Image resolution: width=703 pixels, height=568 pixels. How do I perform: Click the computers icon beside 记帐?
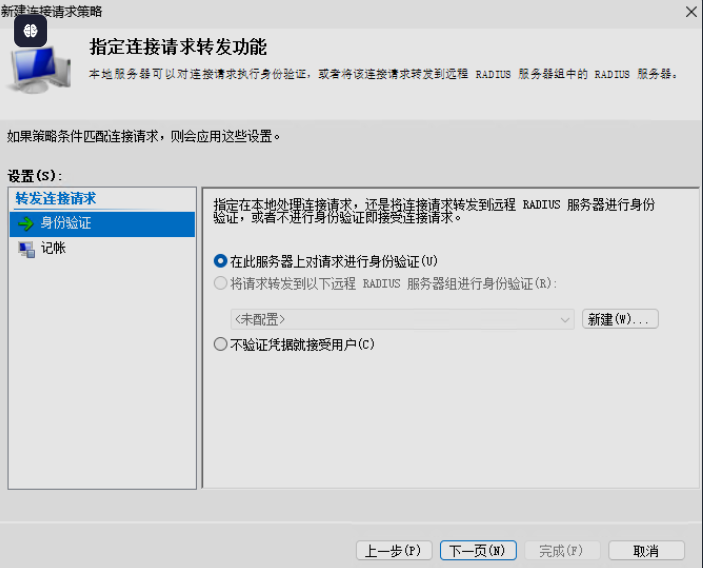pos(26,249)
